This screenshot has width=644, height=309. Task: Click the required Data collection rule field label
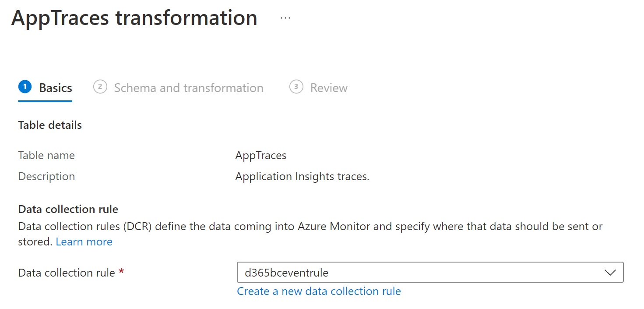[67, 273]
